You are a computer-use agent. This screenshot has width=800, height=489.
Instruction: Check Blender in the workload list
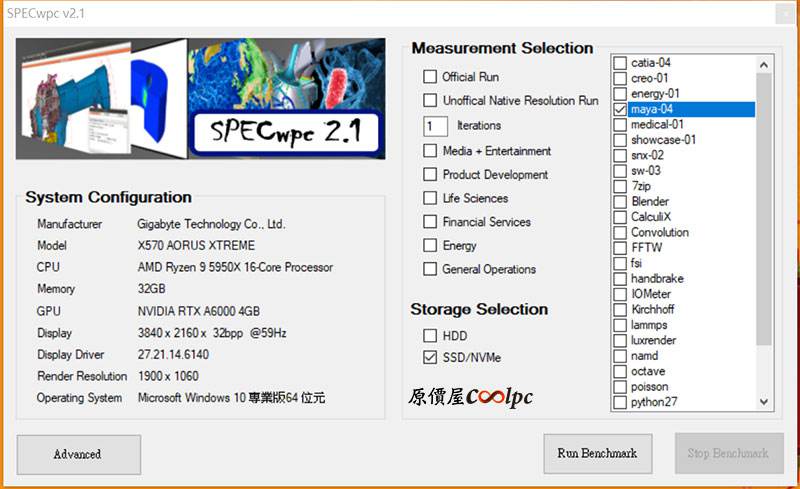(621, 202)
